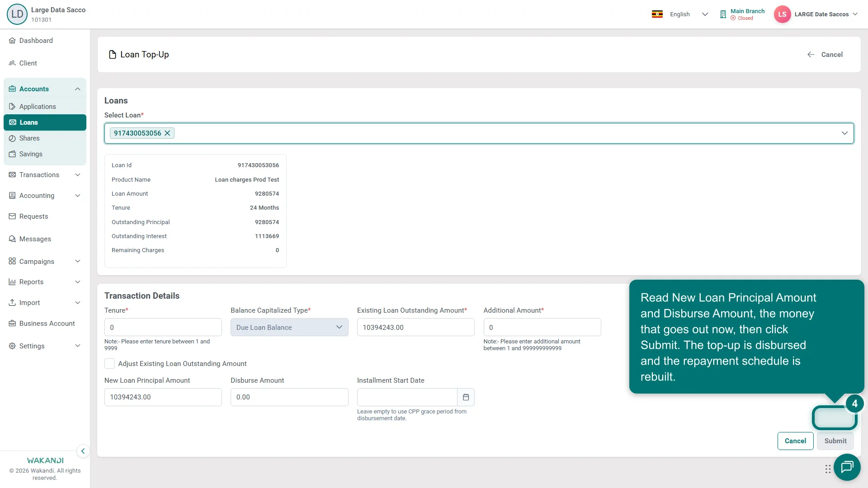The image size is (868, 488).
Task: Click product name Loan charges Prod Test
Action: pos(247,180)
